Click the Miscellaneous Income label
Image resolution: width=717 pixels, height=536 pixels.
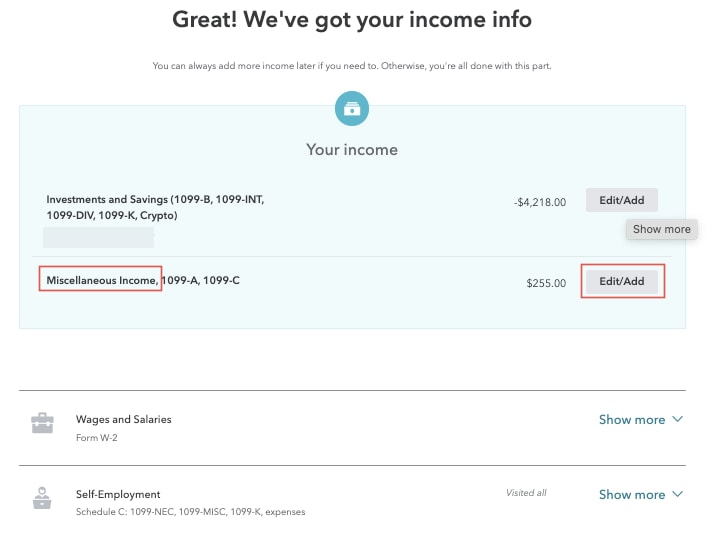pos(102,280)
